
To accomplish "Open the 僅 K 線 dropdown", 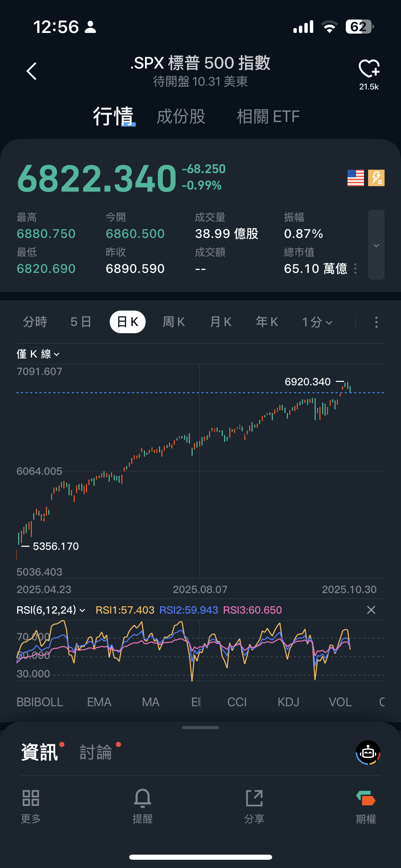I will (38, 354).
